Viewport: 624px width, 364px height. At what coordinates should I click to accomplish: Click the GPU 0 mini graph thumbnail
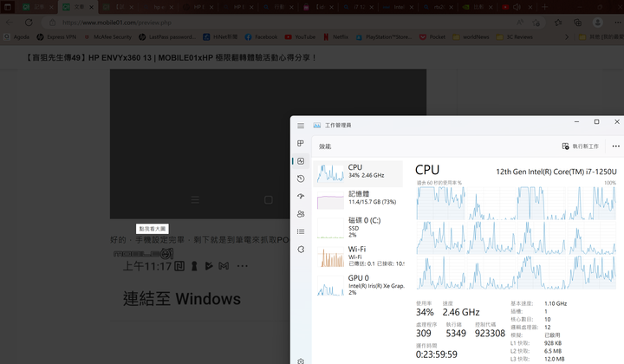point(330,286)
